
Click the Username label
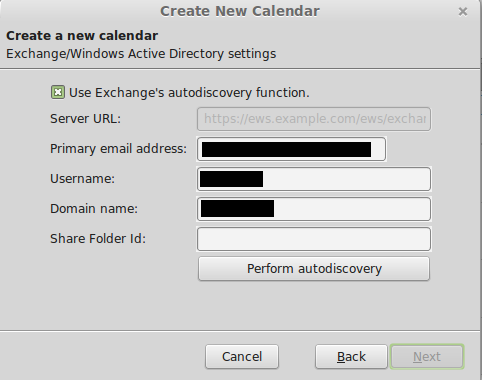(x=82, y=179)
